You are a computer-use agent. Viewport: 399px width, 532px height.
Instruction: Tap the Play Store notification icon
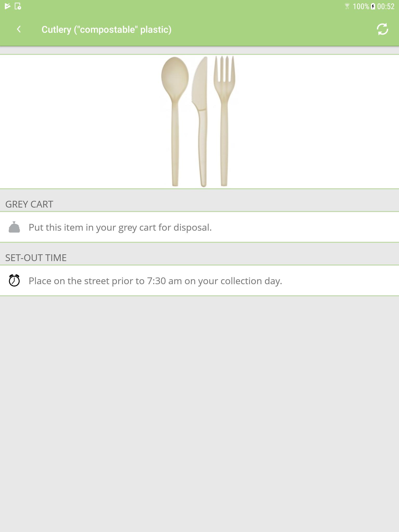[x=8, y=6]
